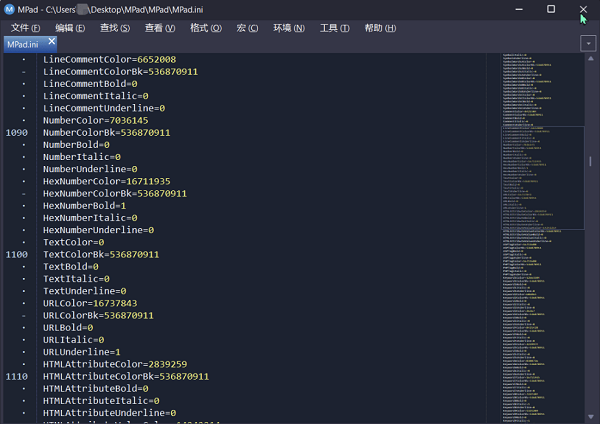
Task: Click the line HTMLAttributeBold=0
Action: [x=96, y=389]
